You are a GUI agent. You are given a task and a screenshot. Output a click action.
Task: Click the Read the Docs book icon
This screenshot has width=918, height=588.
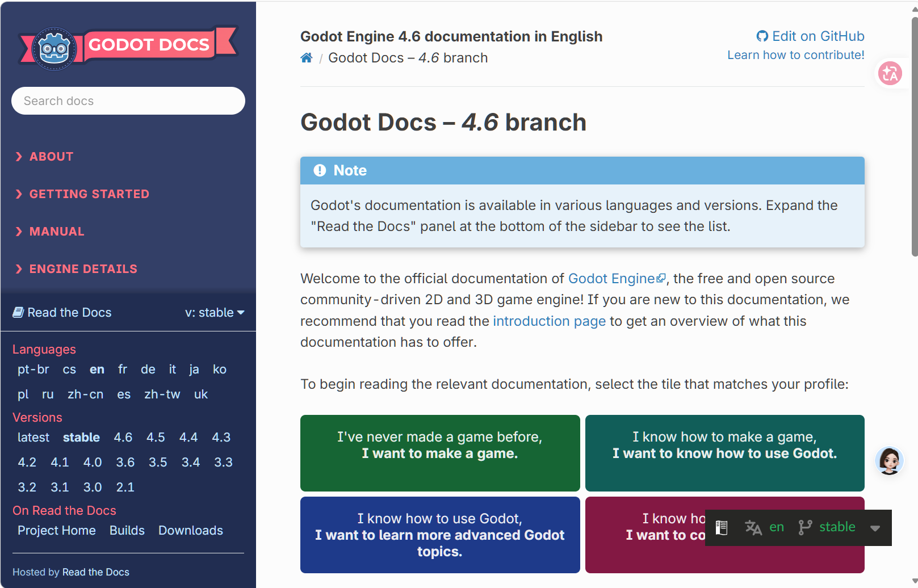(18, 313)
